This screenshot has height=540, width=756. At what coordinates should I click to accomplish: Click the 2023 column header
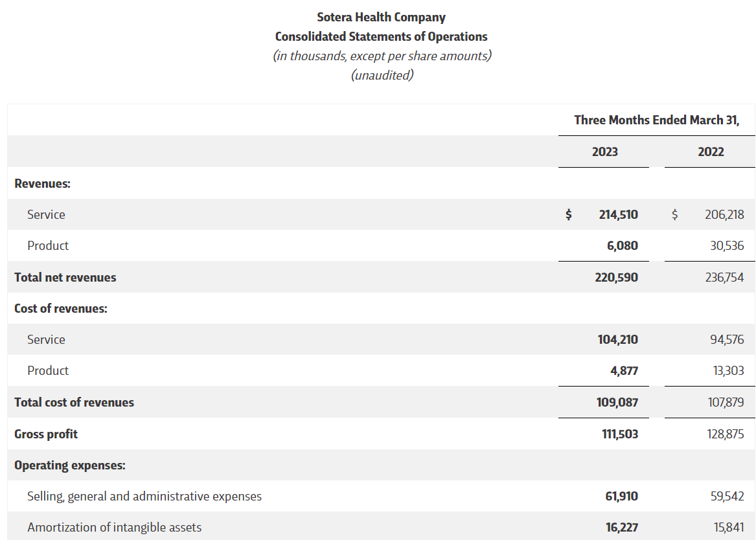pos(604,152)
